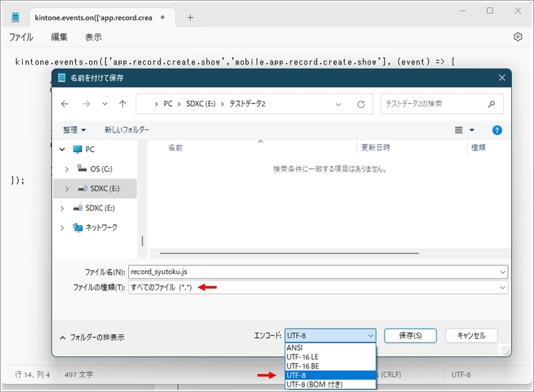The height and width of the screenshot is (392, 534).
Task: Click the blue help question mark
Action: coord(497,130)
